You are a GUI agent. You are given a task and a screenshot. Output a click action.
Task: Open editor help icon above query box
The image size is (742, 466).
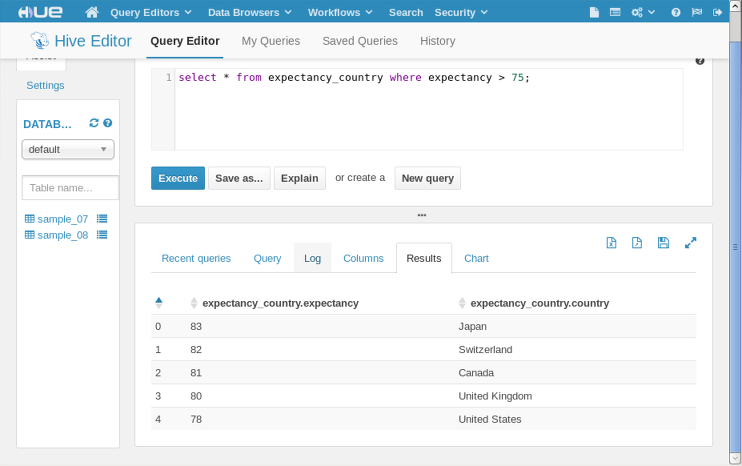700,61
